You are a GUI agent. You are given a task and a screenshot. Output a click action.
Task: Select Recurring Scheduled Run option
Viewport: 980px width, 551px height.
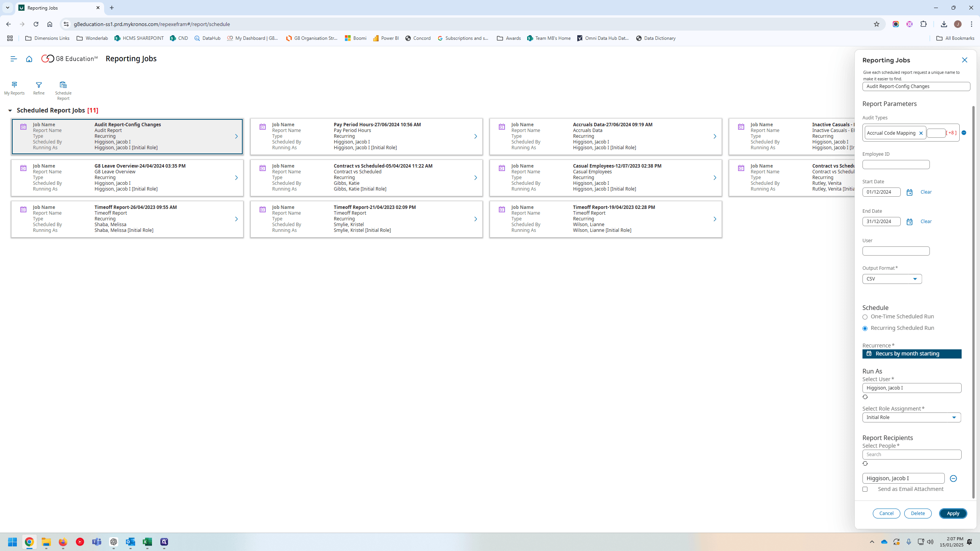865,328
